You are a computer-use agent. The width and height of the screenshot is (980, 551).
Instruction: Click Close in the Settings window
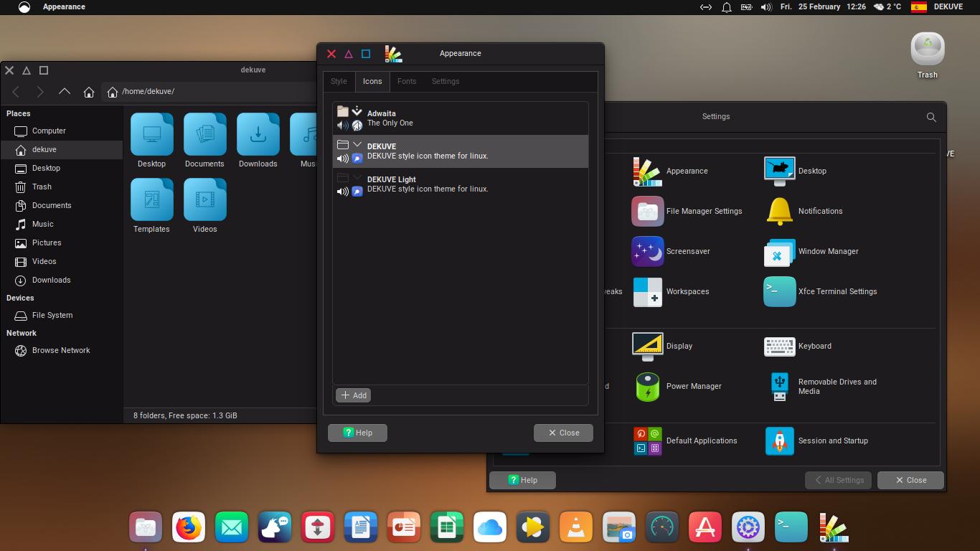pos(910,480)
